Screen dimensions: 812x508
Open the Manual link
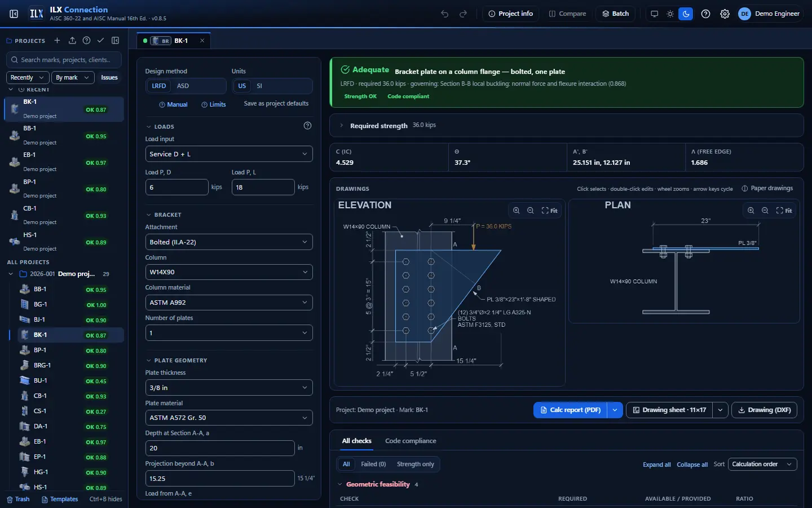tap(173, 104)
